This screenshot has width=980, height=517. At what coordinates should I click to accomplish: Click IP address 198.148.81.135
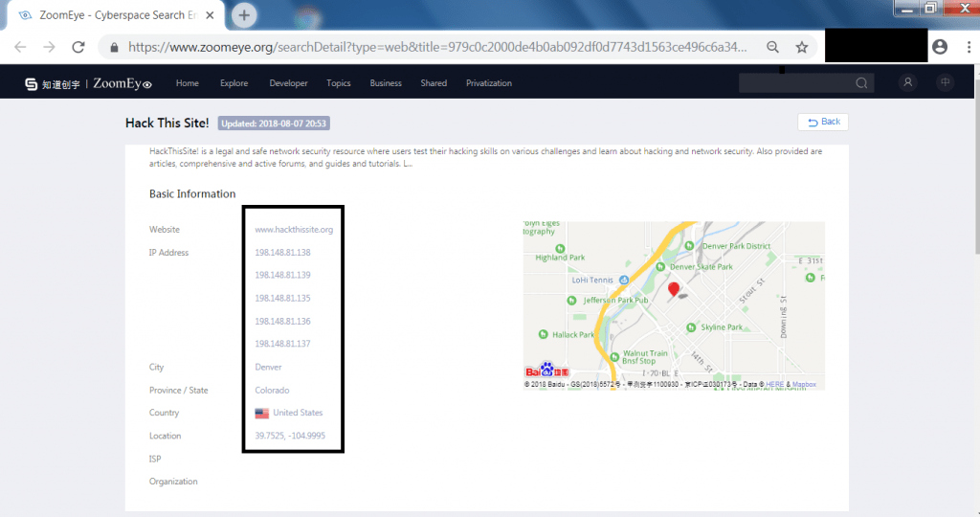coord(282,298)
